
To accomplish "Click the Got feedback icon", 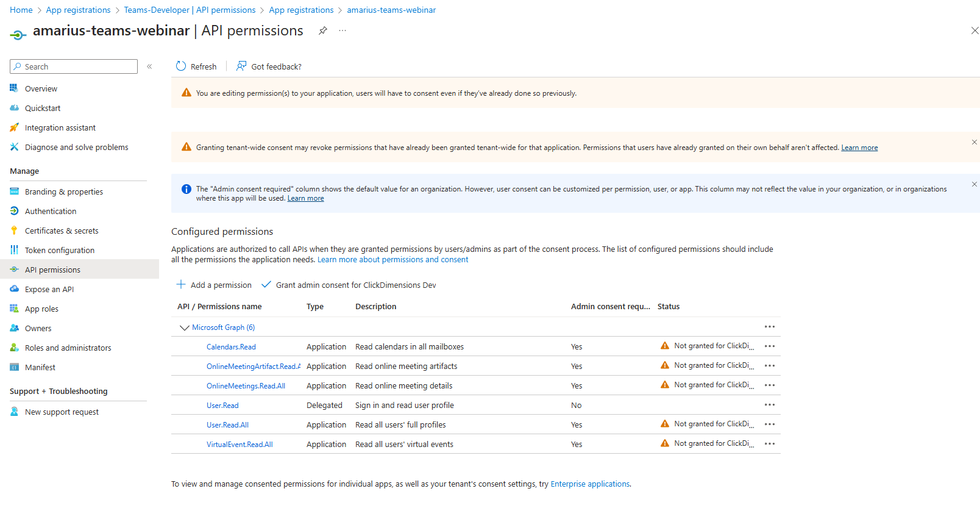I will [241, 66].
